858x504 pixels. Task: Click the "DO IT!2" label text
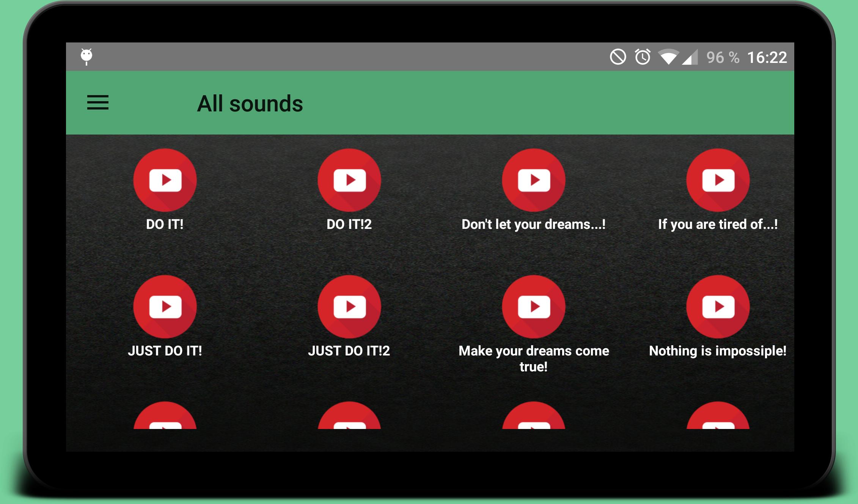coord(349,224)
